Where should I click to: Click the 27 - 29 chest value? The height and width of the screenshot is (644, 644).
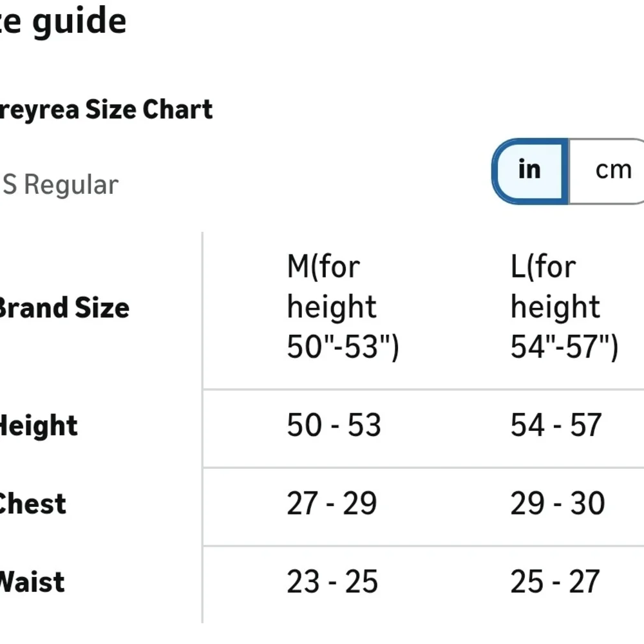pyautogui.click(x=332, y=503)
